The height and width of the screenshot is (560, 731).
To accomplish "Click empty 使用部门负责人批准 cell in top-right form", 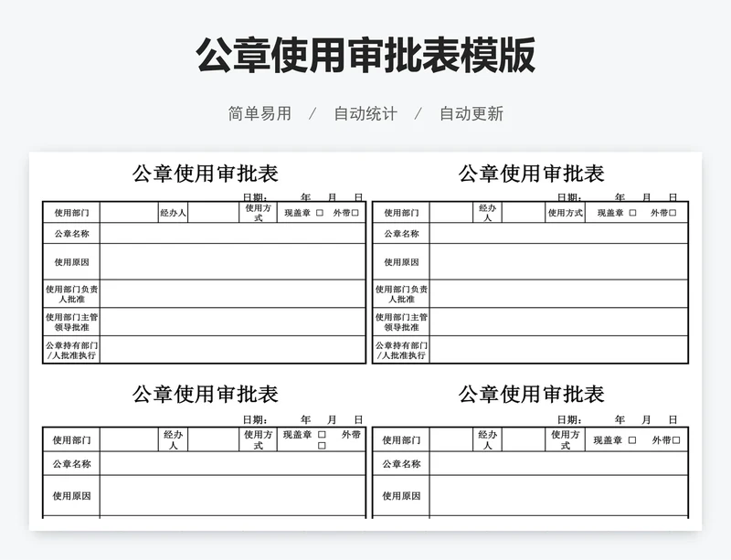I will coord(558,294).
